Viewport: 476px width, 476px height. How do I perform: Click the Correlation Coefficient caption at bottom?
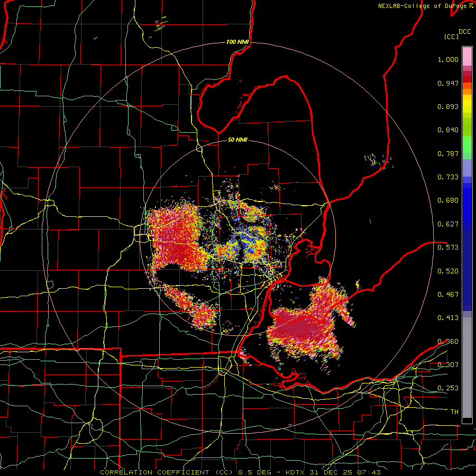pyautogui.click(x=240, y=472)
